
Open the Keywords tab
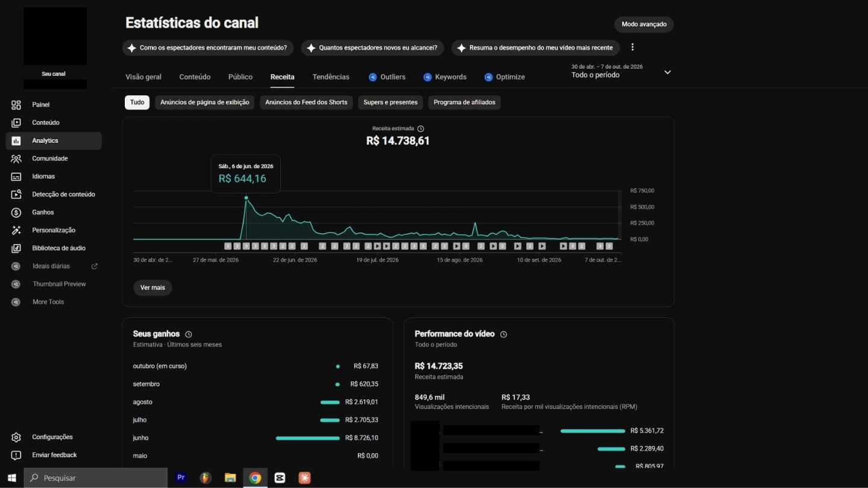coord(445,77)
